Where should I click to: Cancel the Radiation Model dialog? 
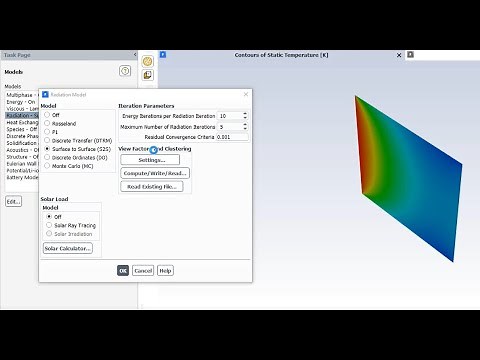click(x=143, y=271)
